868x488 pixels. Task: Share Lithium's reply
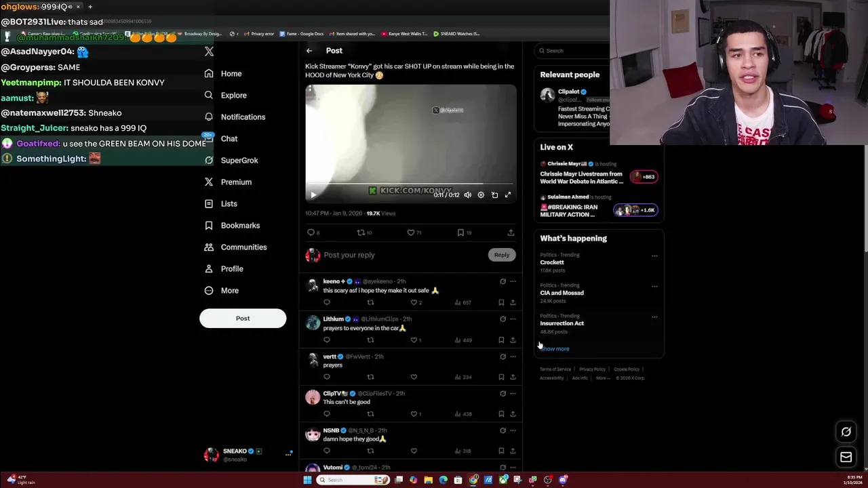tap(513, 340)
